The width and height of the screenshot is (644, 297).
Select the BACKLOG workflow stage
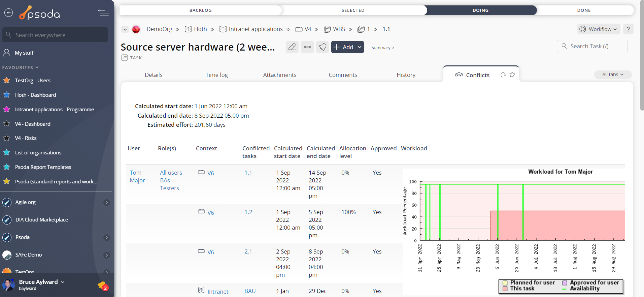(201, 10)
